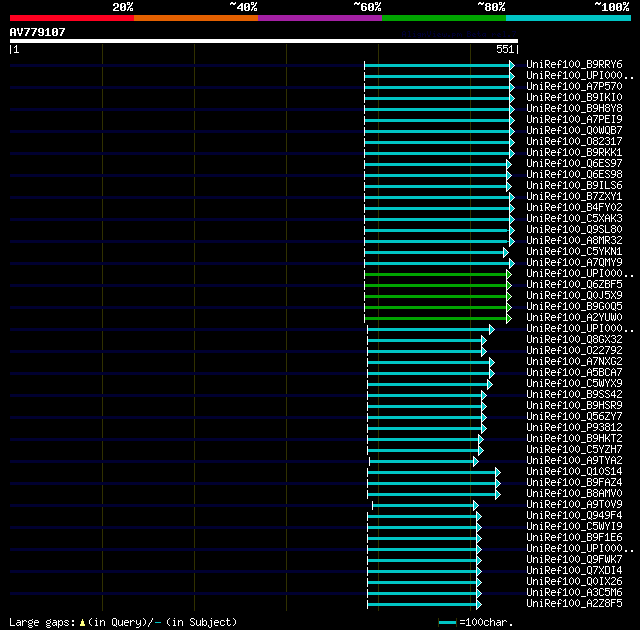
Task: Select the UniRef100_B9SS42 label
Action: tap(574, 395)
